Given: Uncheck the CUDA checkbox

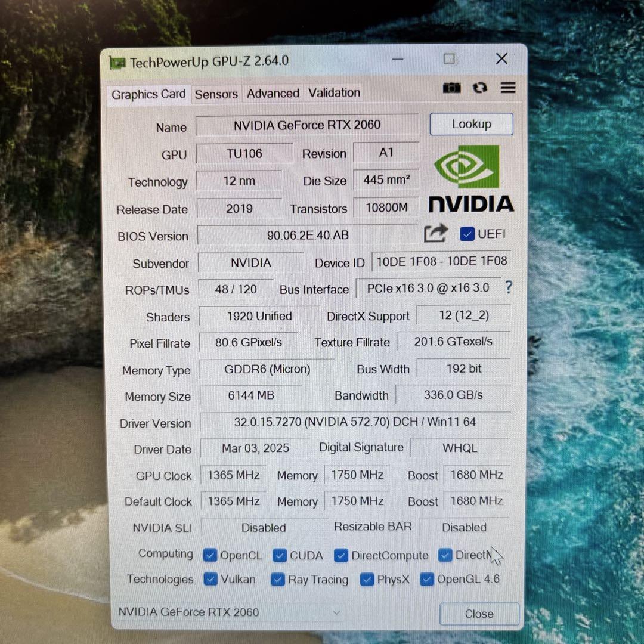Looking at the screenshot, I should pyautogui.click(x=280, y=555).
